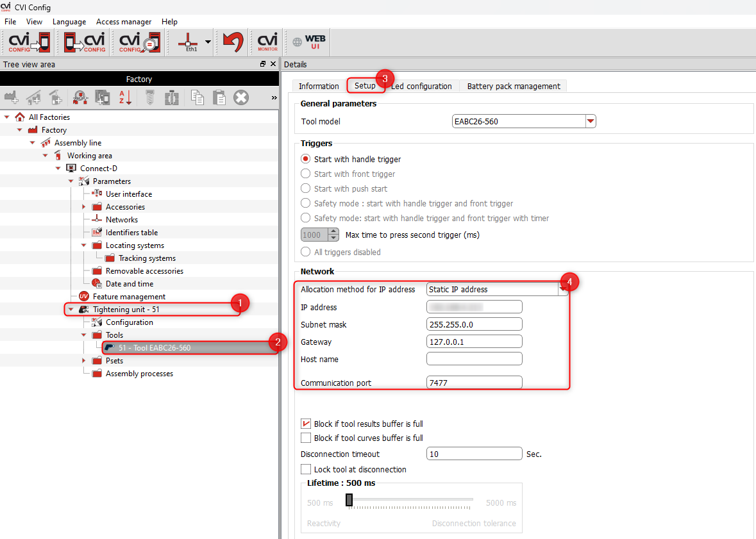Click the Host name field
The image size is (756, 539).
click(x=474, y=359)
